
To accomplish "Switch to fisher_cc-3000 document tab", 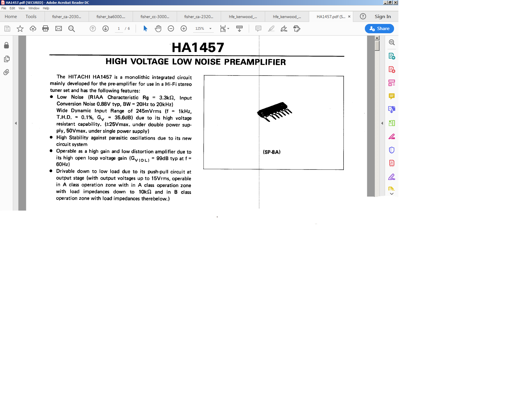I will (x=155, y=17).
